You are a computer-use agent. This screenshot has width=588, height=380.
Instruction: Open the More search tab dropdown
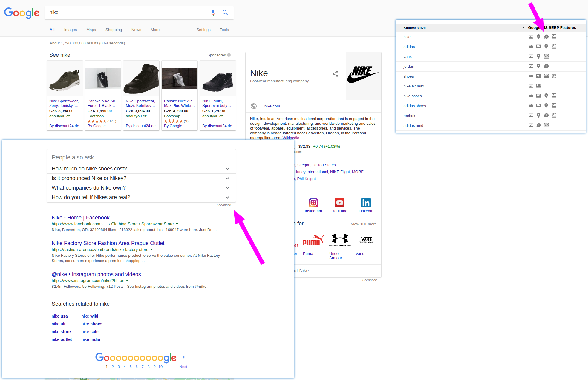[155, 30]
